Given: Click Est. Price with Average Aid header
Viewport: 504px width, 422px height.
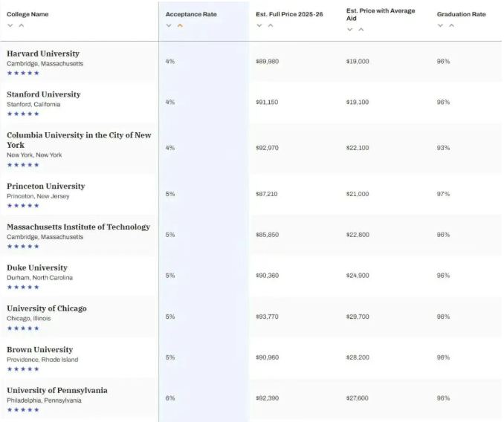Looking at the screenshot, I should 381,14.
